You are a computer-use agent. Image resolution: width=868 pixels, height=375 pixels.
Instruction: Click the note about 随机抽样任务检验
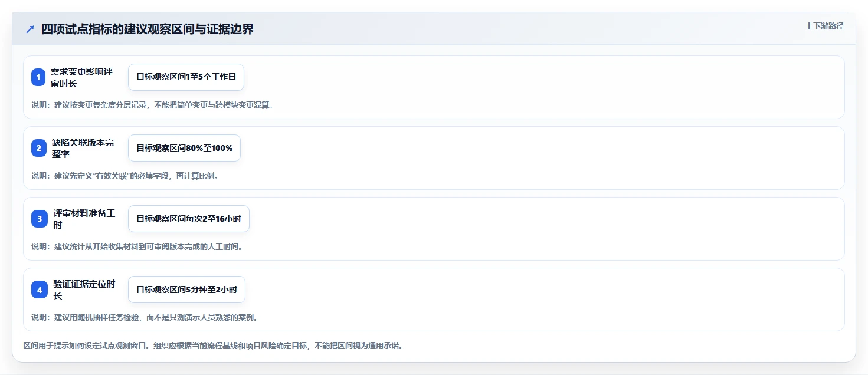coord(145,318)
